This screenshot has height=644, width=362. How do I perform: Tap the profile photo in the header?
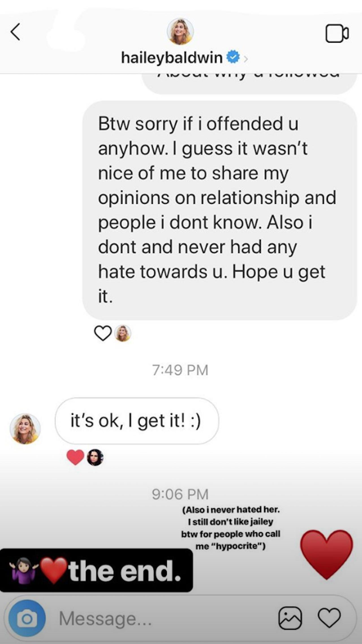tap(180, 32)
